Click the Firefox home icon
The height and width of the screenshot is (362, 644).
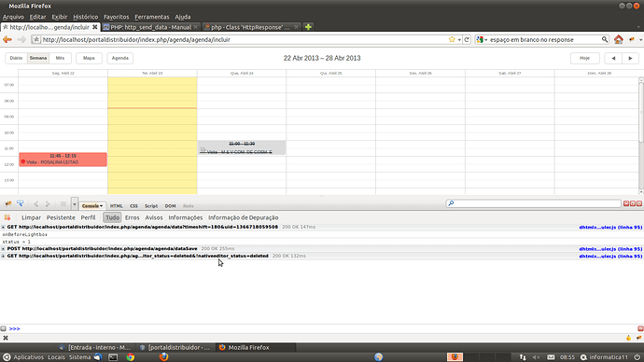[x=619, y=39]
